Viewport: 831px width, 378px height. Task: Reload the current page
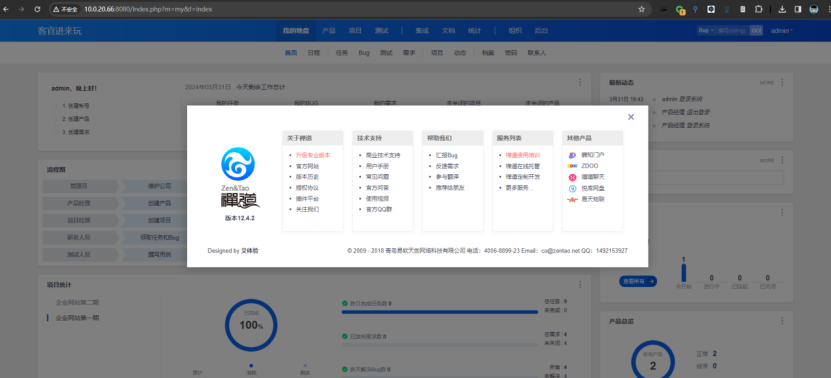click(x=37, y=9)
